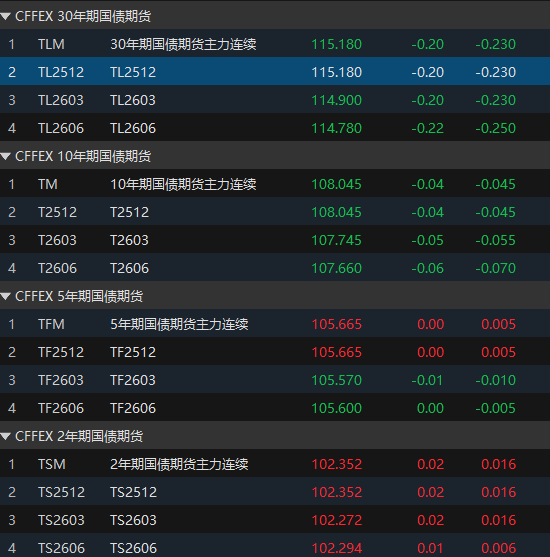The image size is (550, 557).
Task: Select the TSM contract code
Action: pyautogui.click(x=52, y=464)
